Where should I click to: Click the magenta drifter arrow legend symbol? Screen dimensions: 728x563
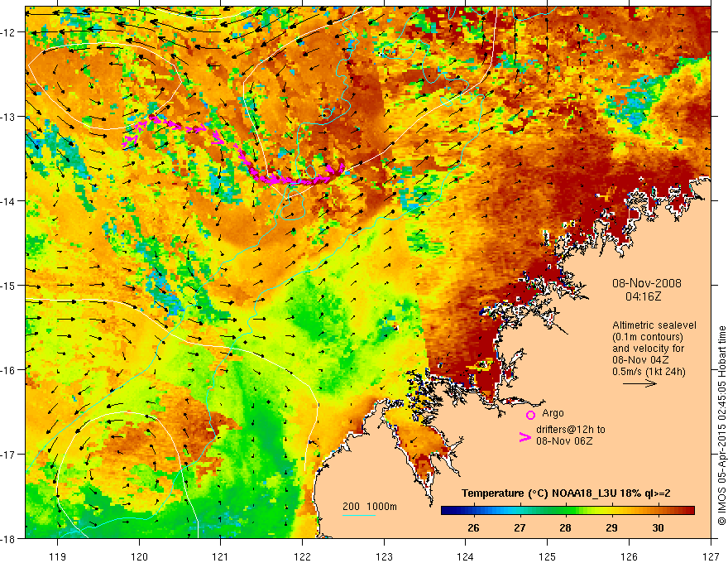pos(524,437)
